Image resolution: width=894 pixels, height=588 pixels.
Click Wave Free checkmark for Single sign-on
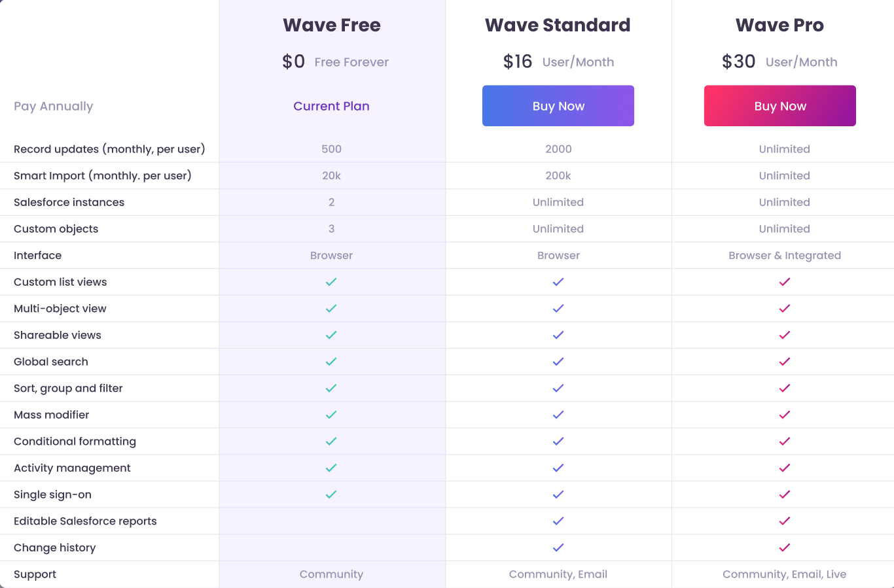click(x=331, y=494)
